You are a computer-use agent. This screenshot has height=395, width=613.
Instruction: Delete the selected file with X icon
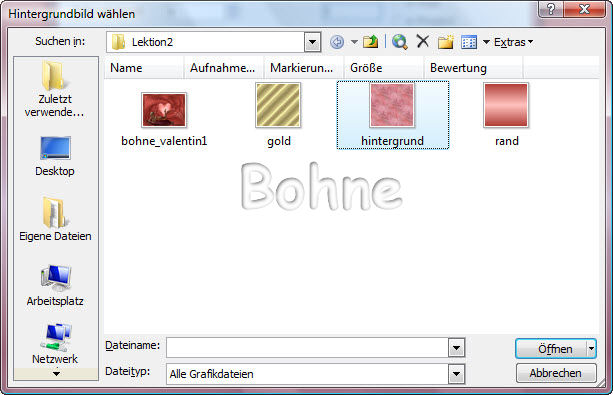[x=423, y=41]
